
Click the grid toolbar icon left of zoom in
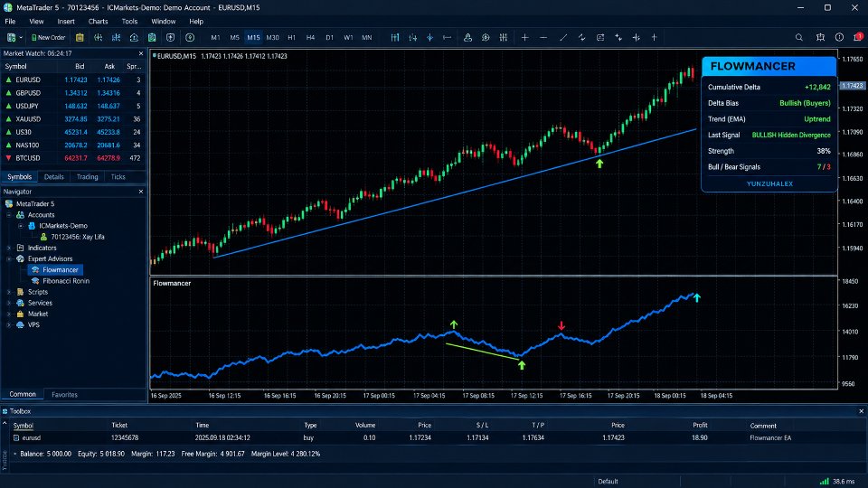pos(504,38)
